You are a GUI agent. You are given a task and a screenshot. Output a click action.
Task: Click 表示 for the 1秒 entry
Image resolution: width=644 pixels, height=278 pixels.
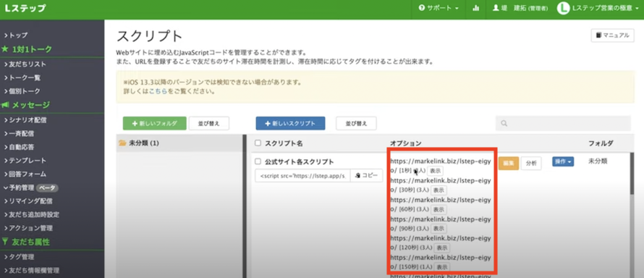click(x=436, y=171)
